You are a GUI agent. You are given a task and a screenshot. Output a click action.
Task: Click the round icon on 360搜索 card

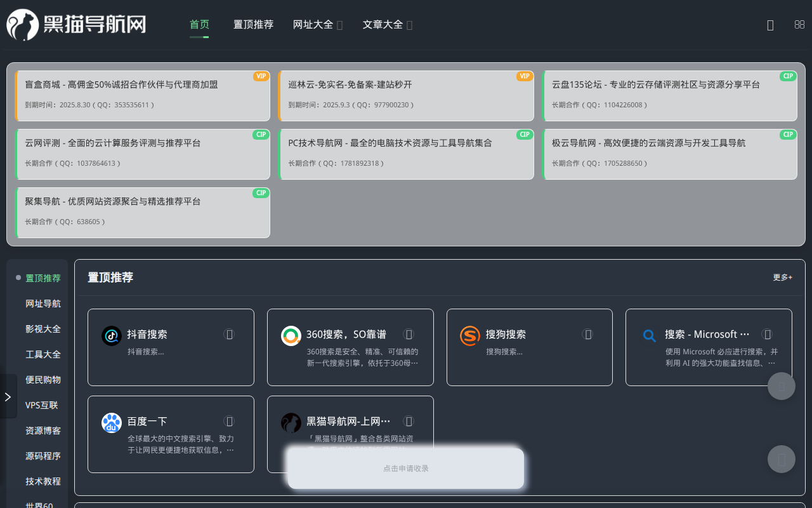[409, 334]
